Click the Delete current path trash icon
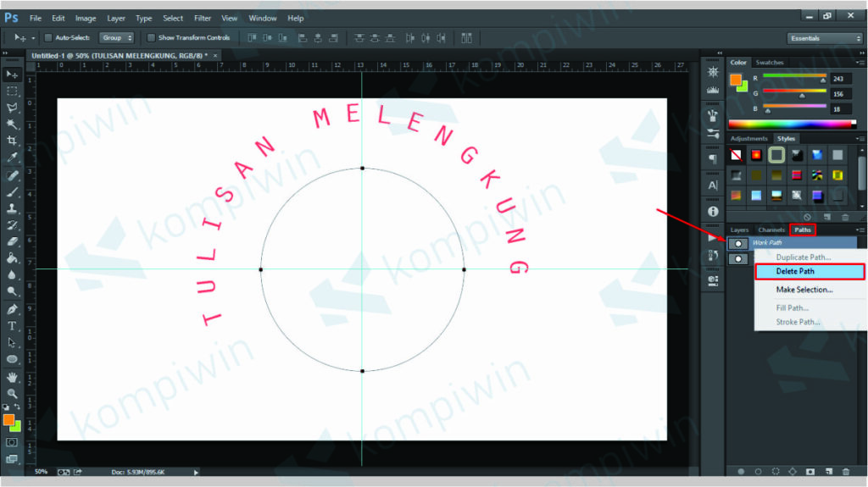 coord(845,471)
